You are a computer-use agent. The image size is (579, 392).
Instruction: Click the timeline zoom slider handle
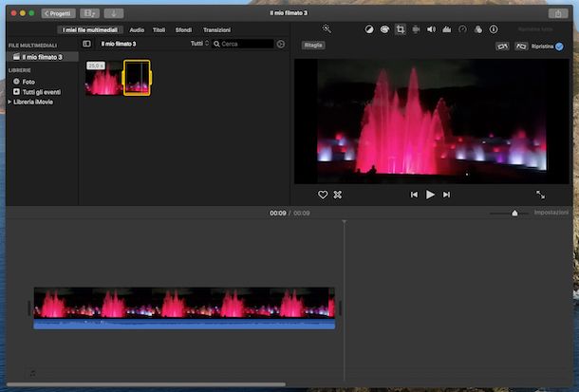pyautogui.click(x=514, y=213)
